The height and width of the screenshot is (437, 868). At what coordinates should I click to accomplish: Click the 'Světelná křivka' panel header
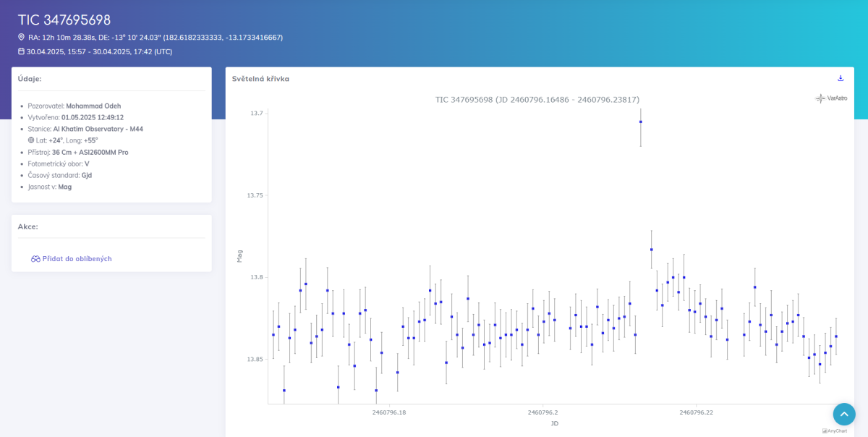260,79
